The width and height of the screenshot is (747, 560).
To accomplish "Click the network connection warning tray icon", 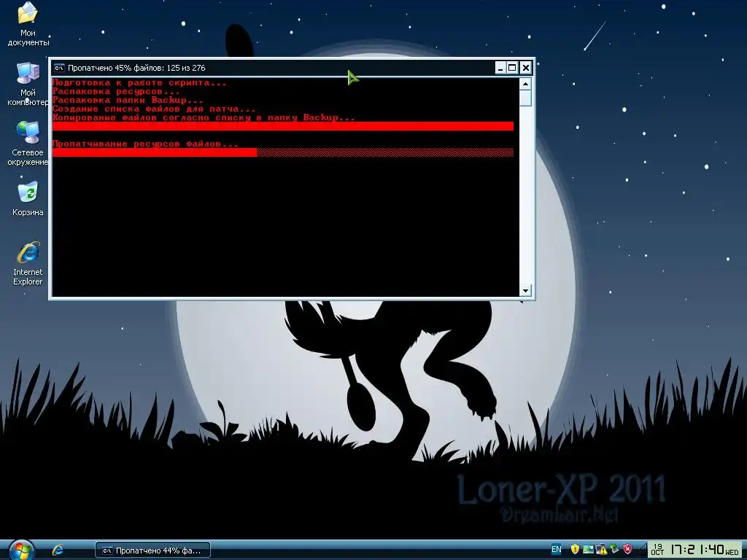I will pyautogui.click(x=601, y=551).
